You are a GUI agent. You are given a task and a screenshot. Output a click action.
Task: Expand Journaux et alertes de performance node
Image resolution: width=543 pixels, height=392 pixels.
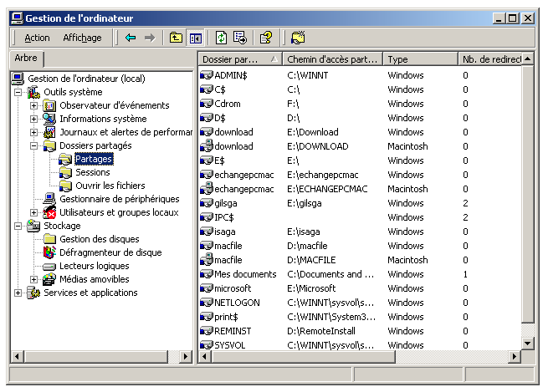click(34, 133)
